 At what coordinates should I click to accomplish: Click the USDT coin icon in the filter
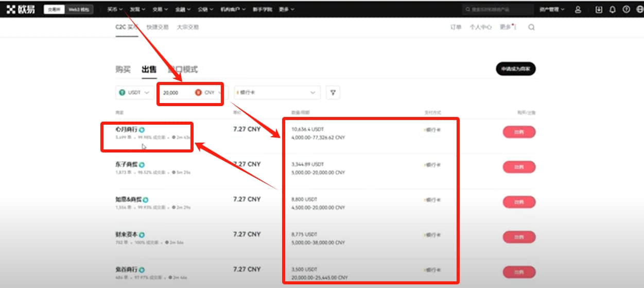click(x=123, y=93)
